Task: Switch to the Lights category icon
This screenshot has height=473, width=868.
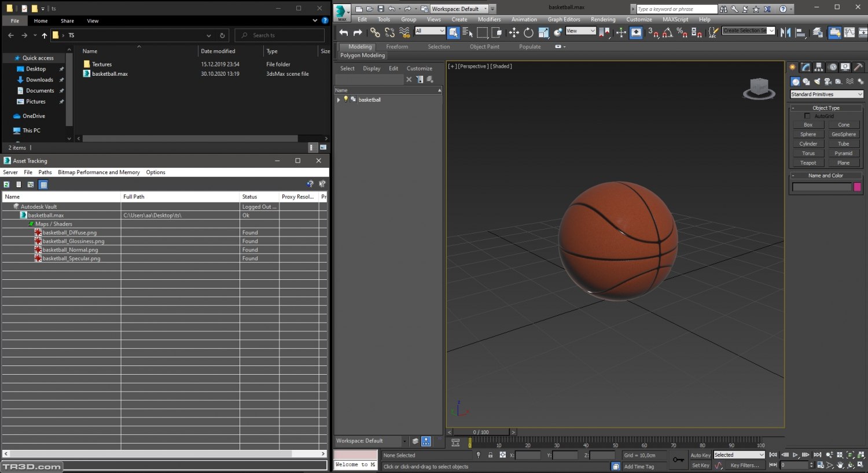Action: tap(817, 82)
